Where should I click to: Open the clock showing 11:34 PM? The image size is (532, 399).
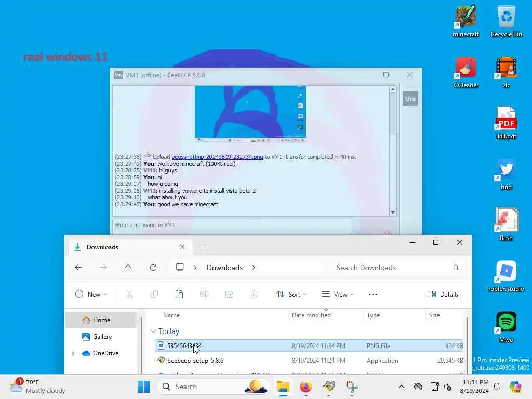click(474, 387)
